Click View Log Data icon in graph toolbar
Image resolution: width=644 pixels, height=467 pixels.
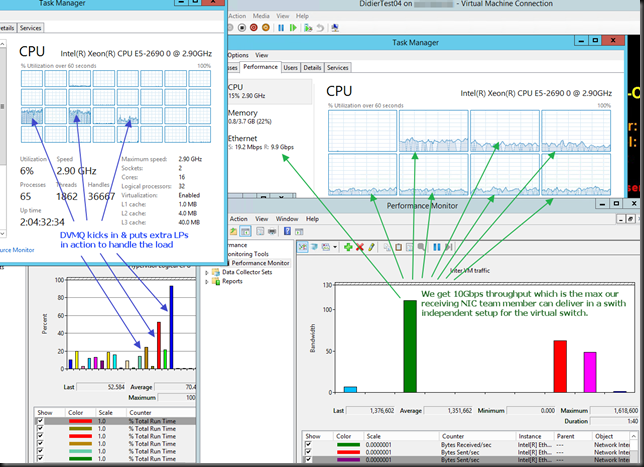point(315,247)
